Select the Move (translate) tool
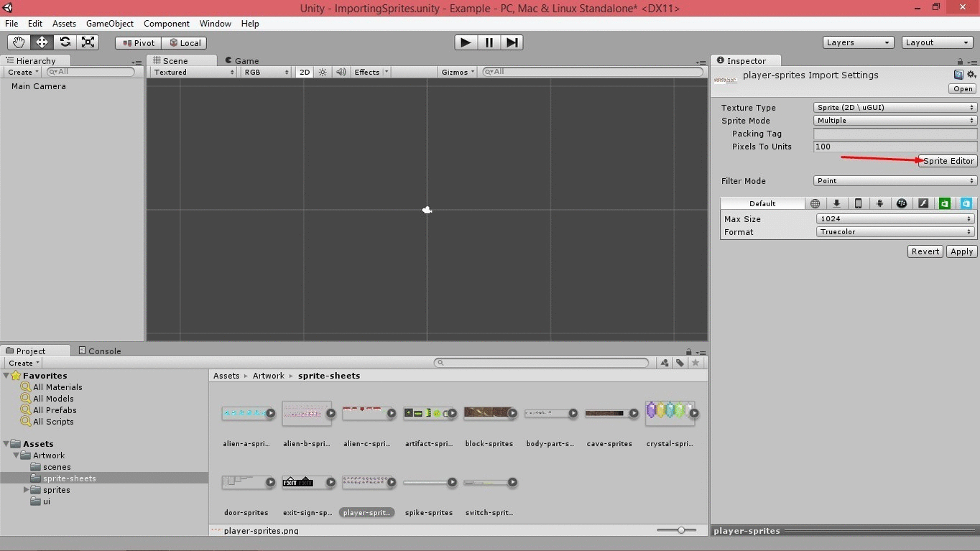This screenshot has height=551, width=980. [x=42, y=42]
